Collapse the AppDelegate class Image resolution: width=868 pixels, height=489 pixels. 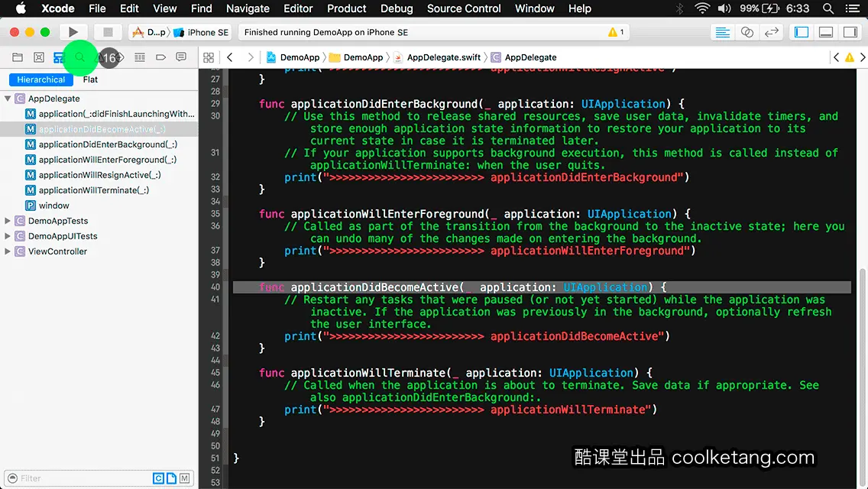pos(8,99)
